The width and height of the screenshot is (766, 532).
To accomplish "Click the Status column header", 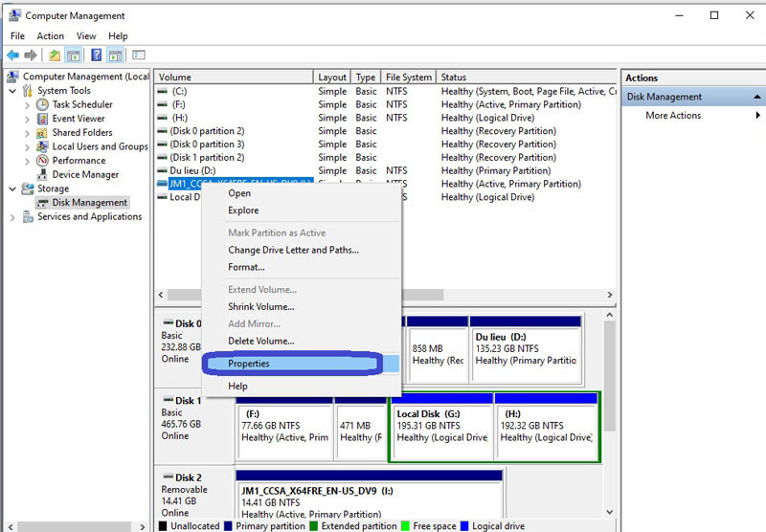I will (x=454, y=78).
